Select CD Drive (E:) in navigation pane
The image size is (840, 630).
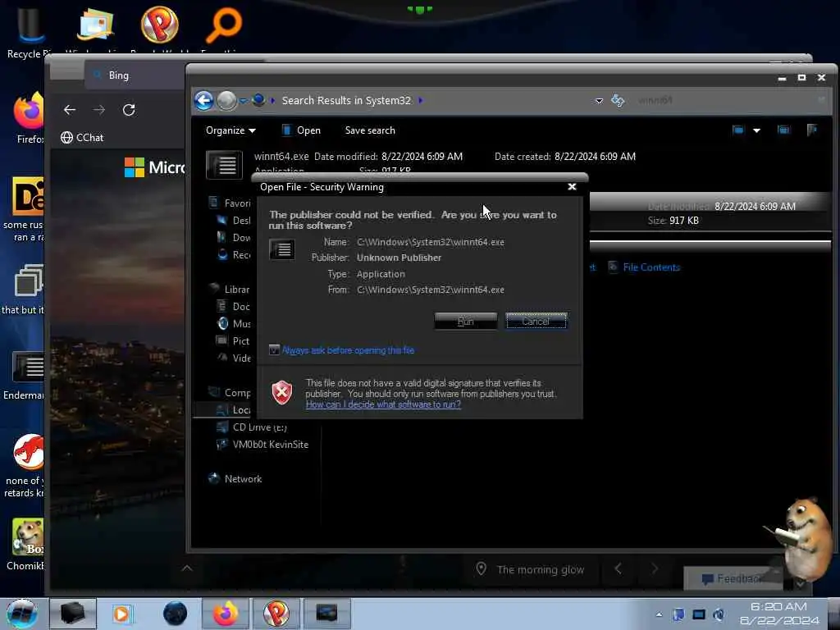point(252,427)
